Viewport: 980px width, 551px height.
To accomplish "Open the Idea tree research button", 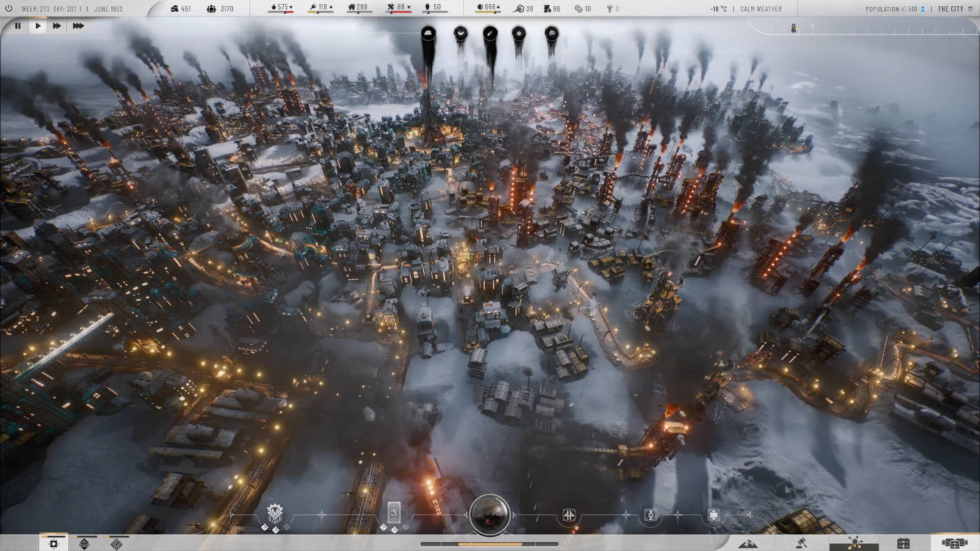I will tap(853, 543).
